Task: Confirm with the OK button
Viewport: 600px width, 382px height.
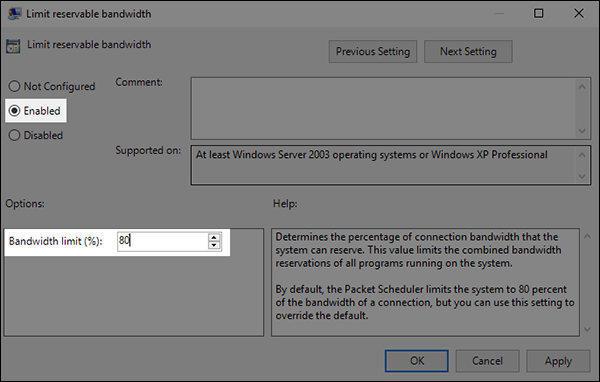Action: (417, 361)
